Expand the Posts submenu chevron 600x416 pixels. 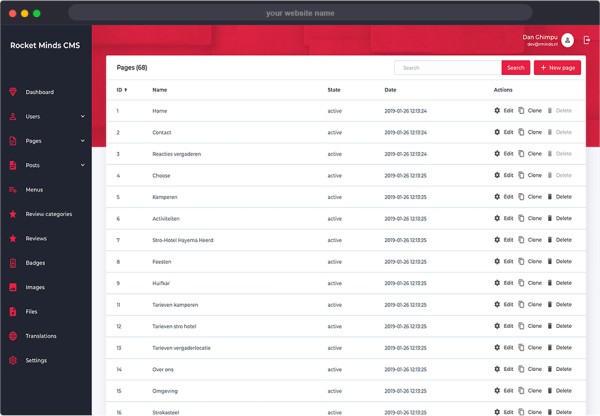(x=82, y=165)
